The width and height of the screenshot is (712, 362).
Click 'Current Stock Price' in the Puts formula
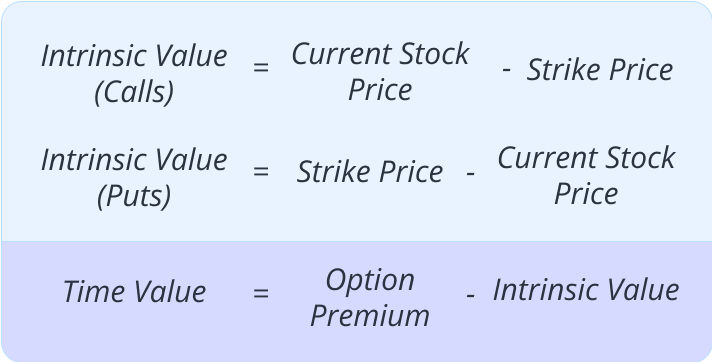586,176
